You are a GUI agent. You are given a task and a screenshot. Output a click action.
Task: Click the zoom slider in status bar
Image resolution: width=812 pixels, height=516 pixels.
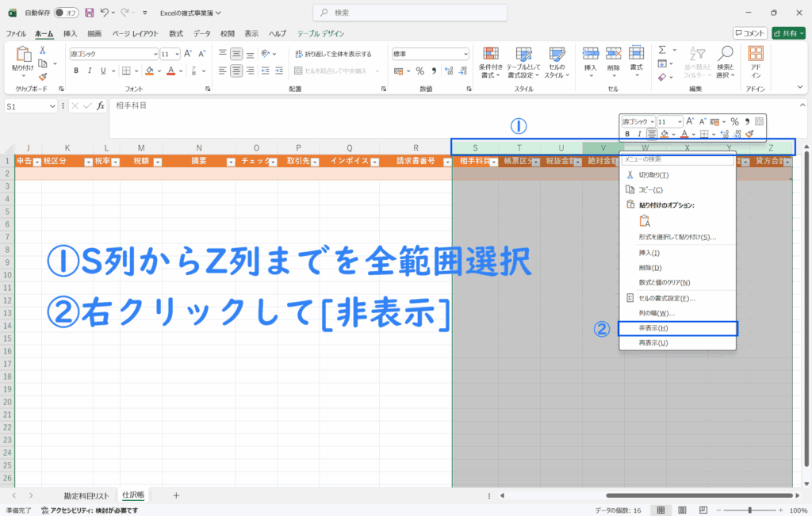(x=748, y=510)
